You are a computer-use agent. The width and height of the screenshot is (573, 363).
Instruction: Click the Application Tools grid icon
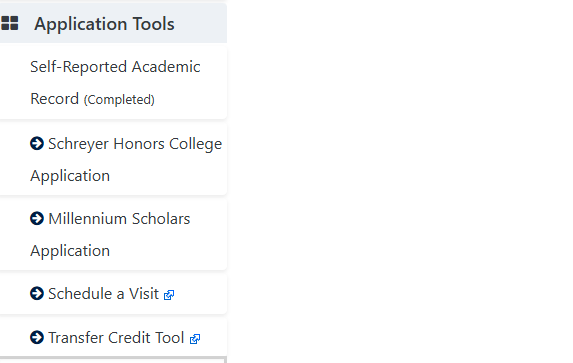pos(10,23)
